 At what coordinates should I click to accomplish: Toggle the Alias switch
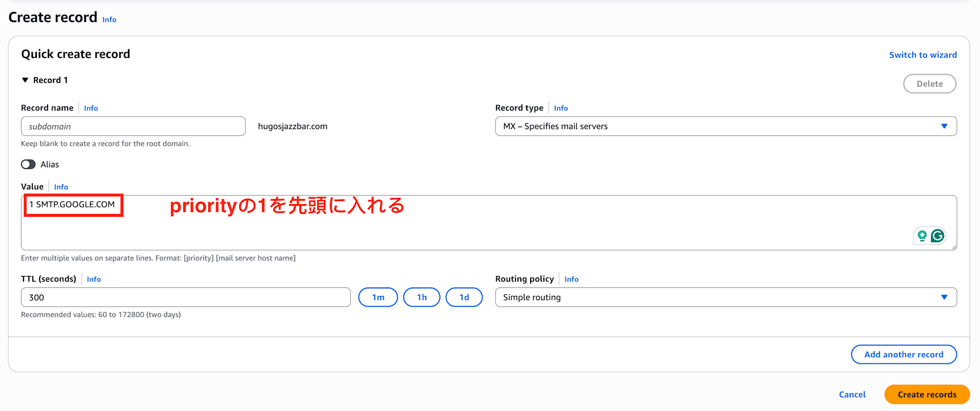(x=28, y=164)
